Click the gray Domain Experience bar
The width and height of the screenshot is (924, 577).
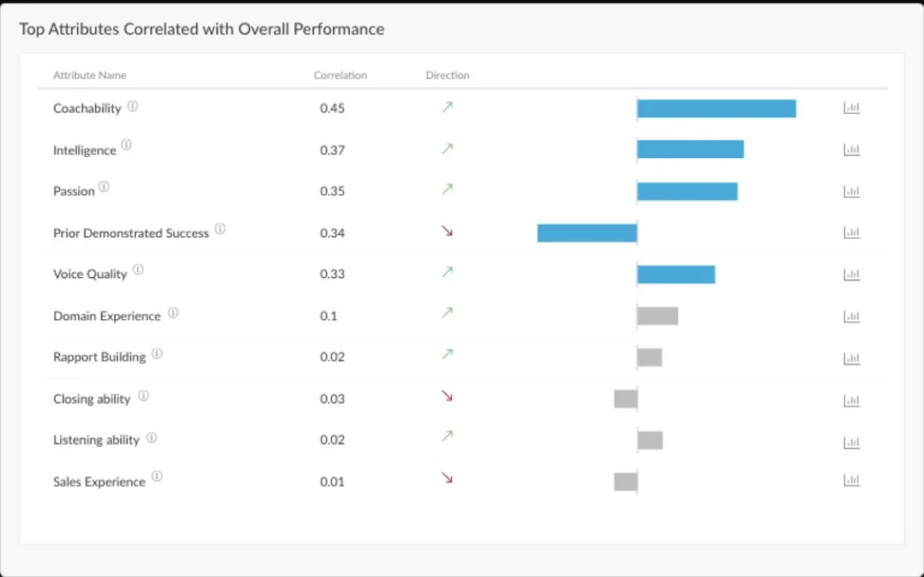coord(658,316)
